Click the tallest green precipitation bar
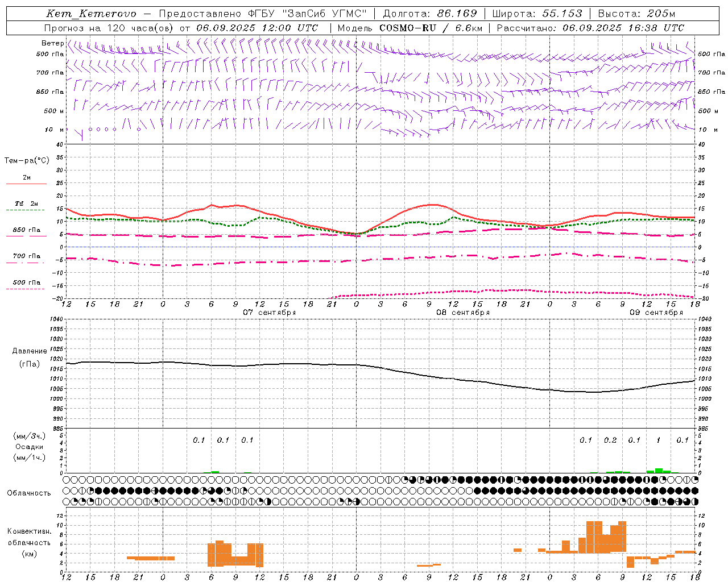728x582 pixels. point(659,470)
